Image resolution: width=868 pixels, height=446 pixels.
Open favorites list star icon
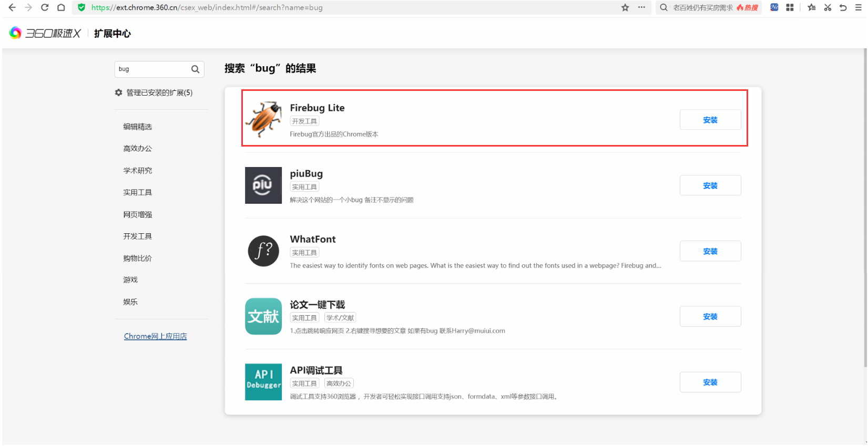click(812, 7)
